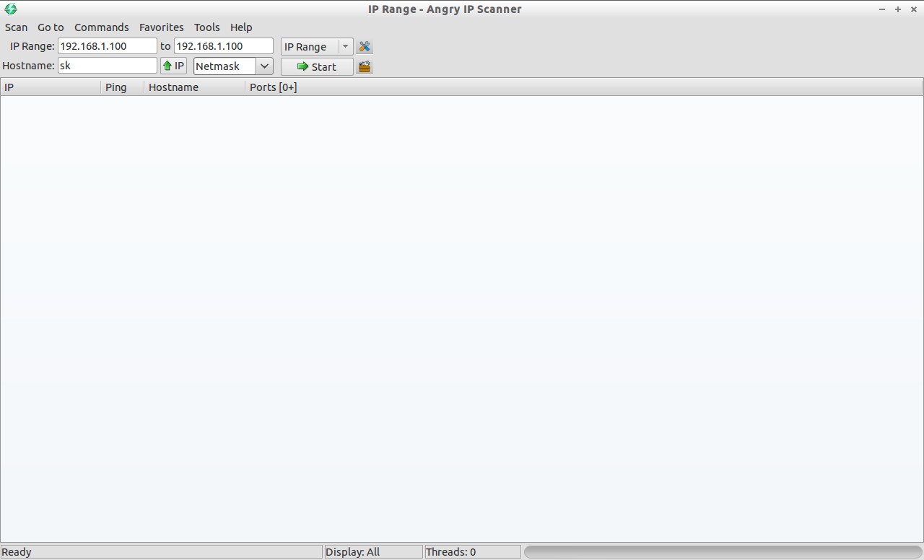Open the Scan menu
924x560 pixels.
16,27
